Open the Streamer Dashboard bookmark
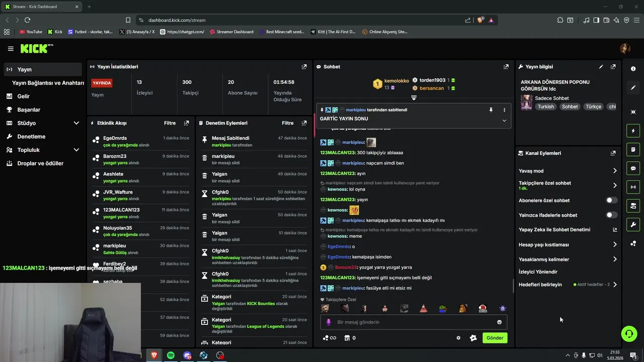644x362 pixels. pos(231,32)
